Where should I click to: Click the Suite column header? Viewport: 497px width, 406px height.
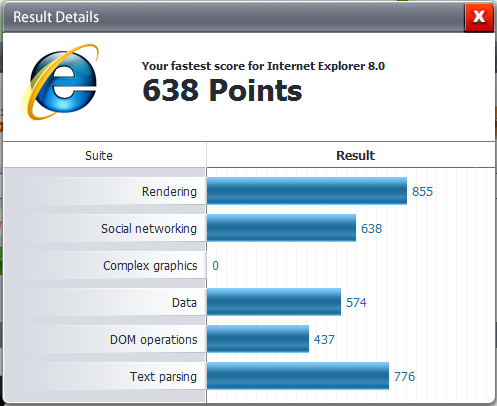99,156
